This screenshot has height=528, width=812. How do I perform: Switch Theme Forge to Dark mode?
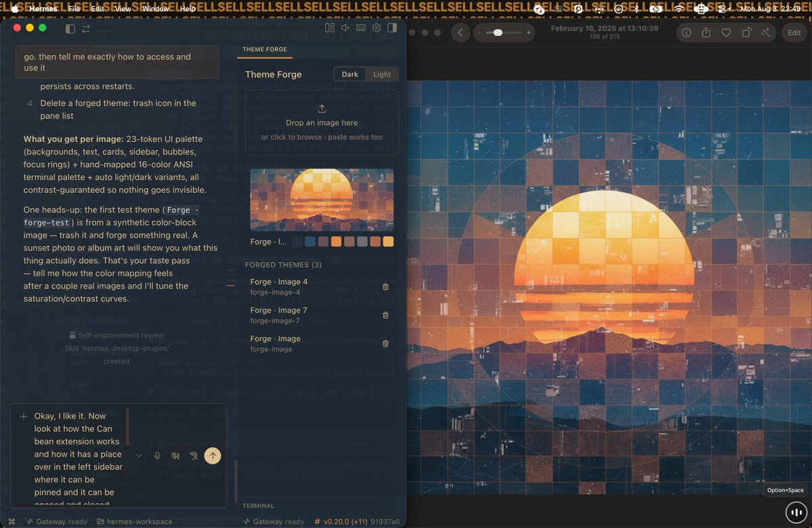click(x=349, y=74)
